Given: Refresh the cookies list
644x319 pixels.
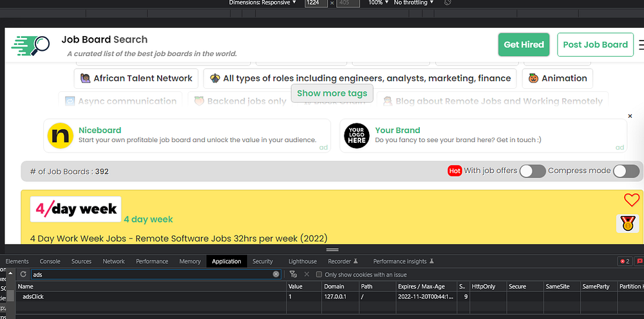Looking at the screenshot, I should (x=23, y=275).
